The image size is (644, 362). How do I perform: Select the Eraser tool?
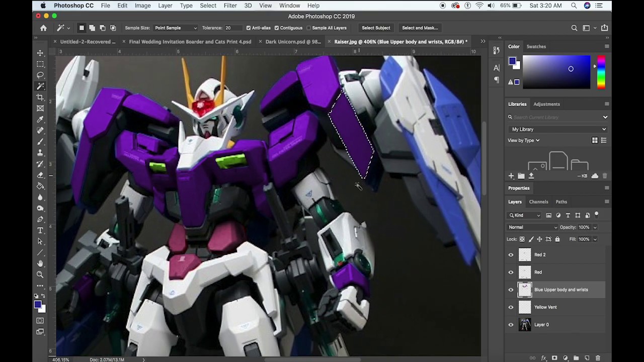[x=40, y=175]
